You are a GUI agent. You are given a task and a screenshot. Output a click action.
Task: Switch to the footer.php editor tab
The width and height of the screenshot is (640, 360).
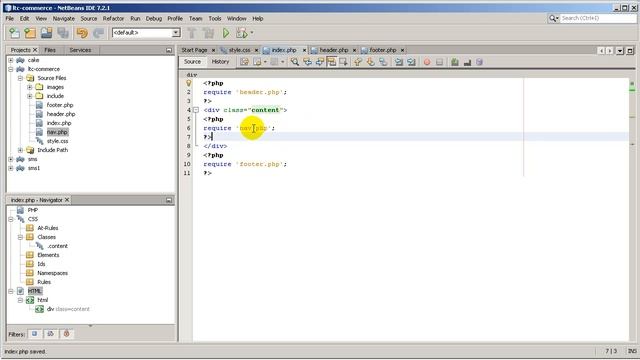(x=382, y=50)
